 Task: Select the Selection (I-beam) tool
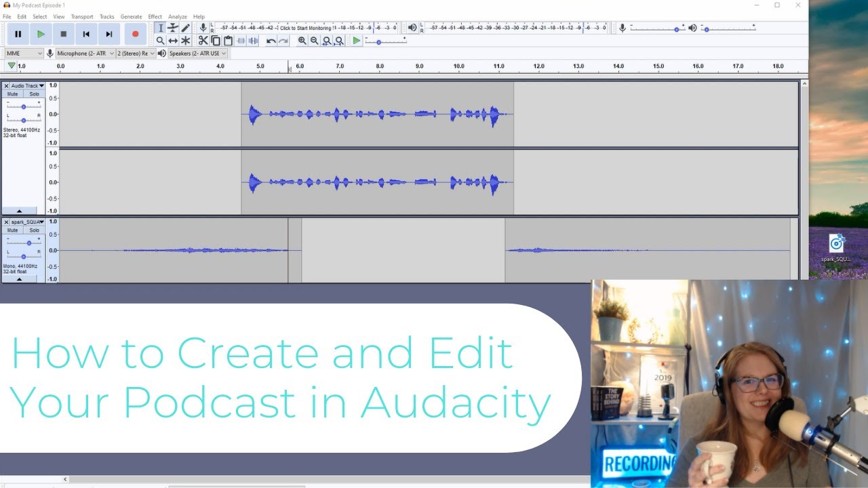pos(160,28)
